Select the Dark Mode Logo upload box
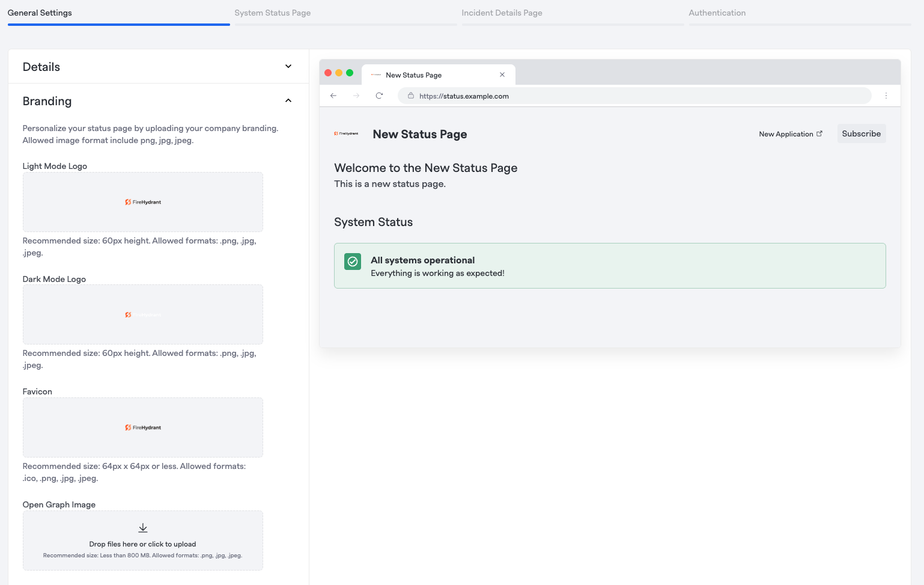 pyautogui.click(x=143, y=314)
